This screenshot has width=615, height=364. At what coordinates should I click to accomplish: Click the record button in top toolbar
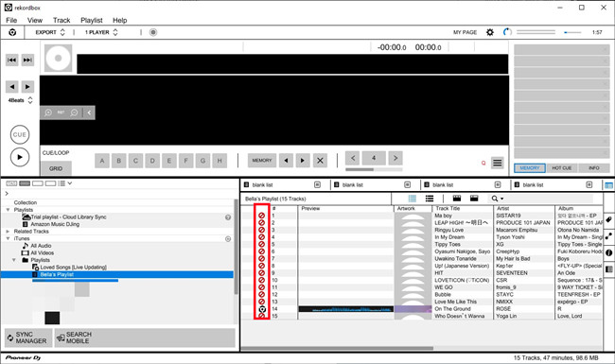coord(153,32)
